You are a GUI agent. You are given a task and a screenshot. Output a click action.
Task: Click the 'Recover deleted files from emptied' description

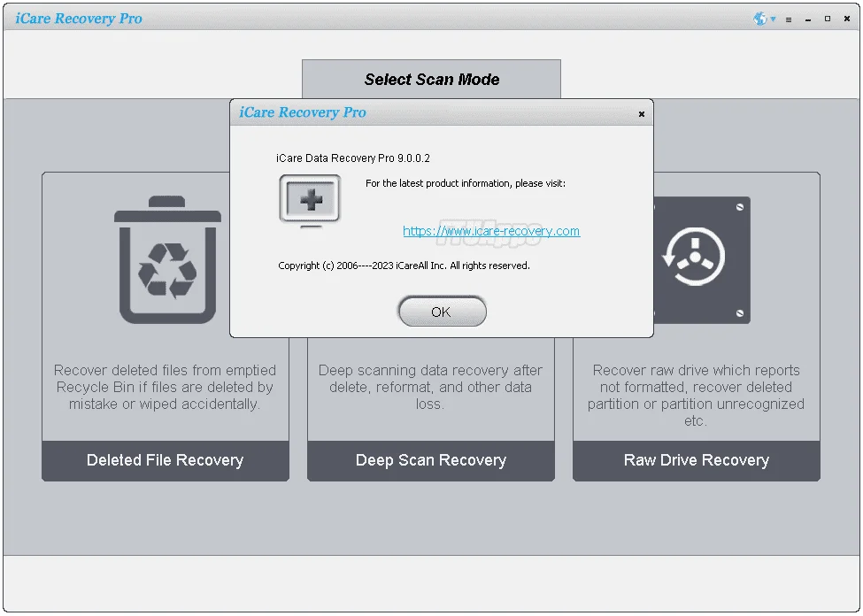(x=165, y=387)
